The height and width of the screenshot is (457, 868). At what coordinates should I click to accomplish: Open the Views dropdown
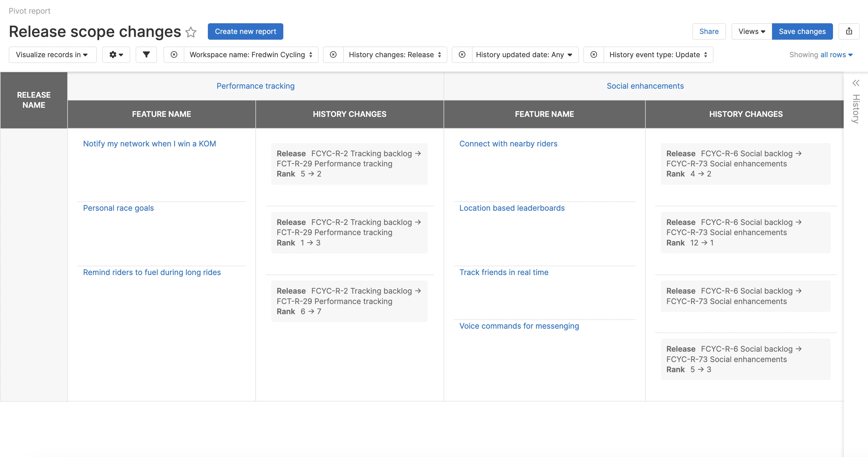point(752,31)
